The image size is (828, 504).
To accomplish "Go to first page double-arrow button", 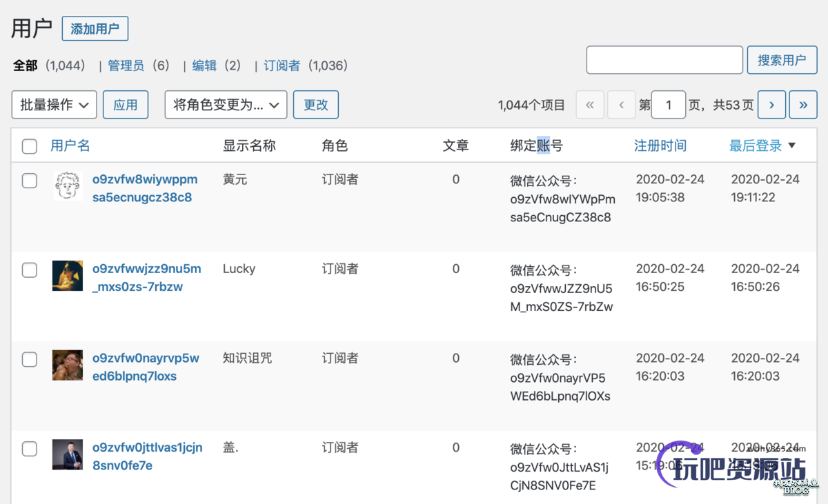I will point(590,105).
